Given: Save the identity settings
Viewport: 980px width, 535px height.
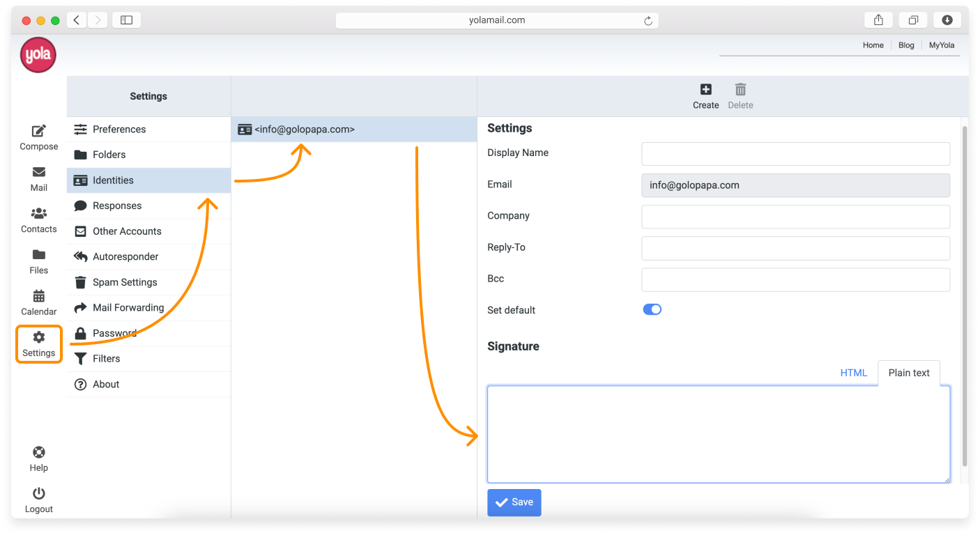Looking at the screenshot, I should coord(514,502).
